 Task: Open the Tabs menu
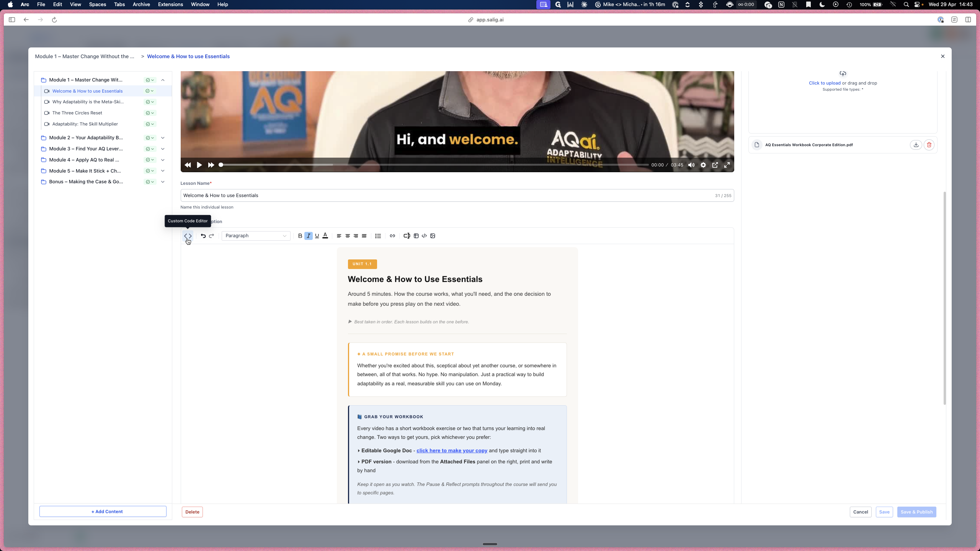pyautogui.click(x=119, y=5)
